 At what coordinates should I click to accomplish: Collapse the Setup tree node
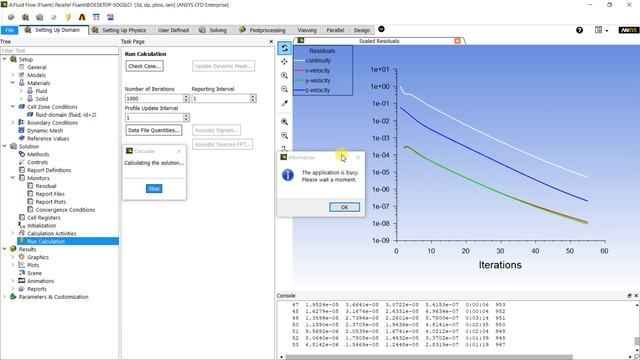[x=4, y=59]
